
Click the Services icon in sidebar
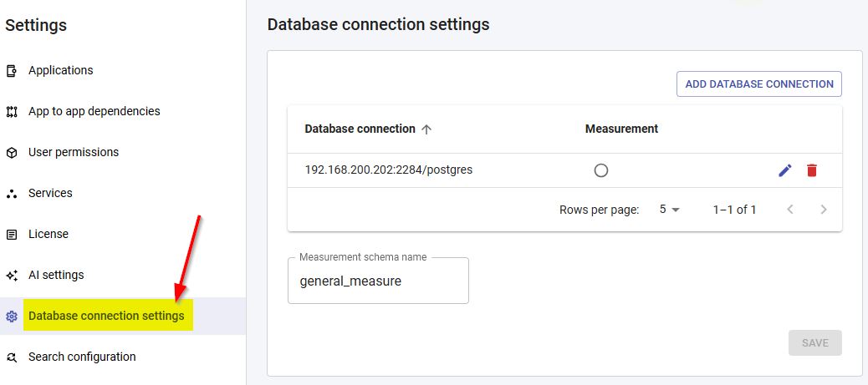coord(12,194)
